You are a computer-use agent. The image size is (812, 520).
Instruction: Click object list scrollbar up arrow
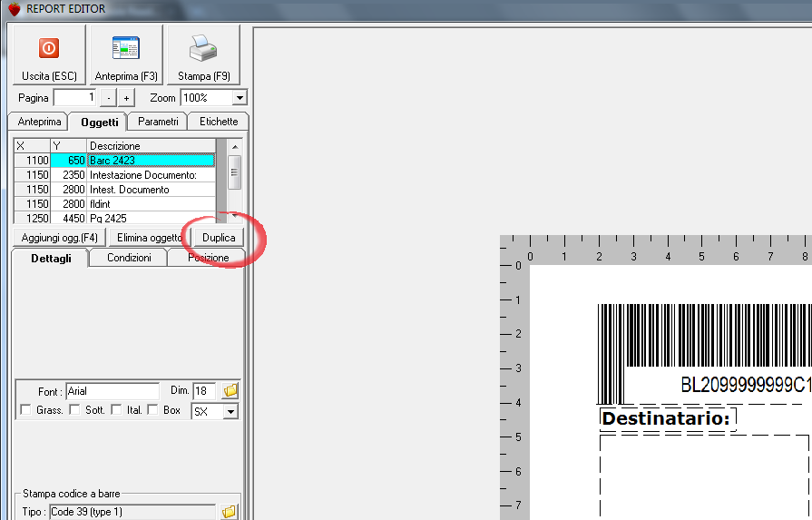coord(235,147)
